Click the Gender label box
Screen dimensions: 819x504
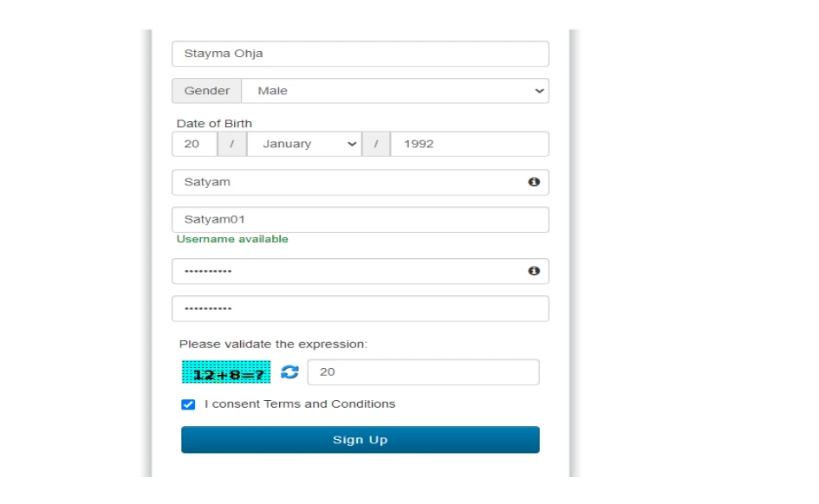tap(206, 90)
